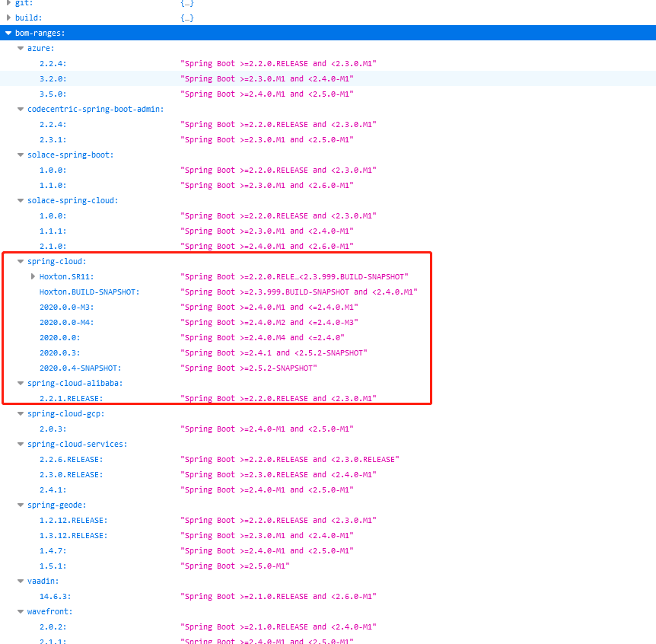Expand the Hoxton.SR11 entry
Screen dimensions: 656x644
33,276
